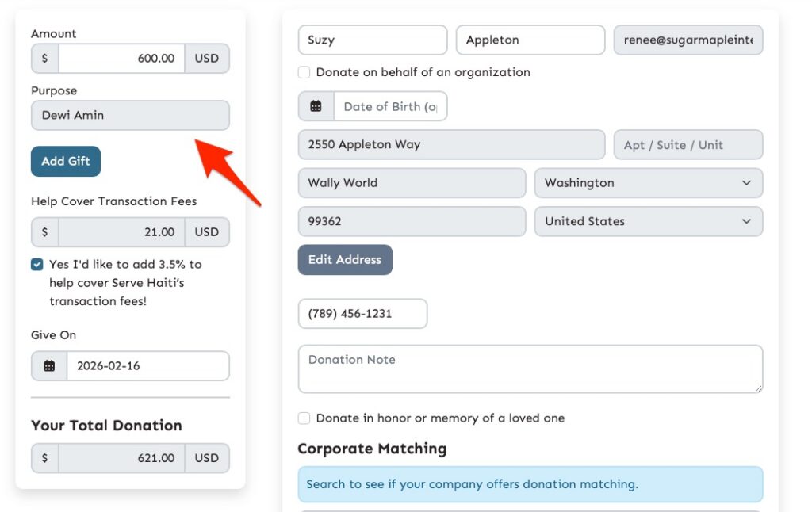Click the Corporate Matching section heading
Image resolution: width=812 pixels, height=512 pixels.
click(x=372, y=448)
